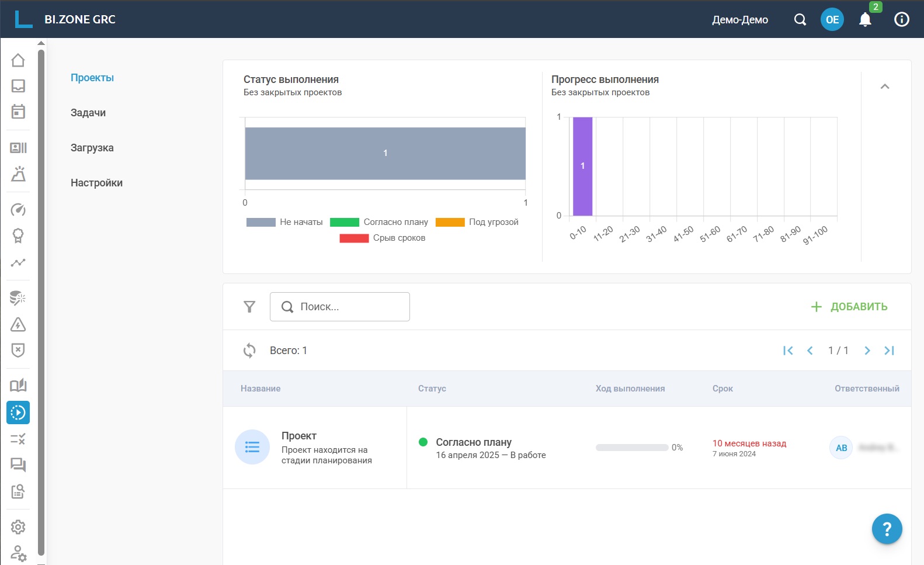
Task: Click the search magnifier in the top bar
Action: (800, 20)
